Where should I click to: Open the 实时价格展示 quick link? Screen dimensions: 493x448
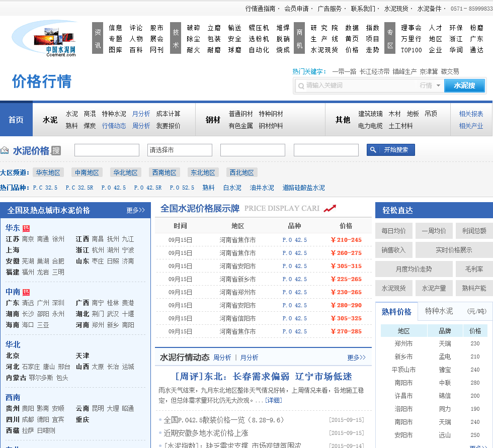(x=454, y=250)
